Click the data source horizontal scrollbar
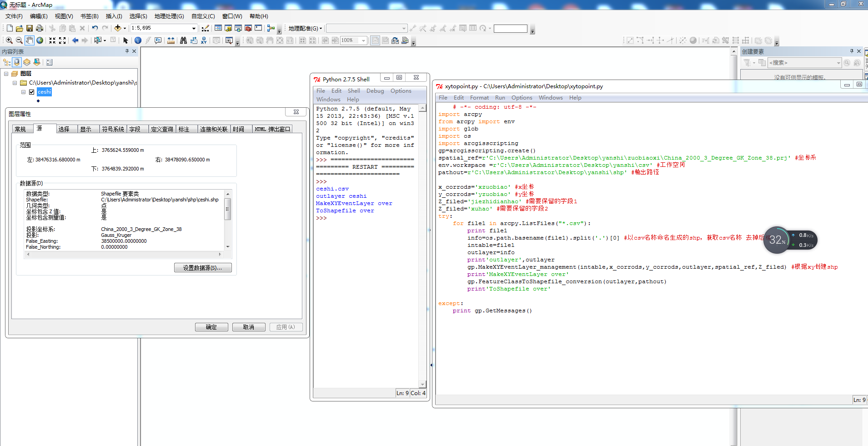Screen dimensions: 868x446 point(124,255)
